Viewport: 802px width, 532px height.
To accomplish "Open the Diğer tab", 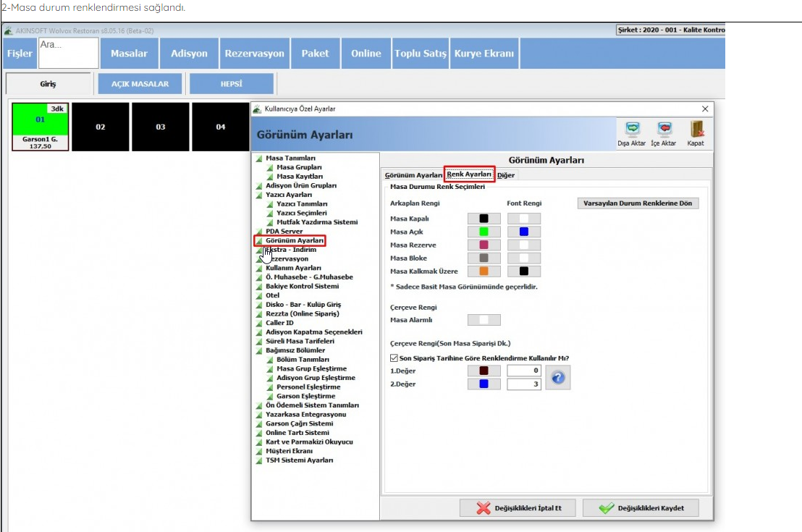I will [x=506, y=175].
